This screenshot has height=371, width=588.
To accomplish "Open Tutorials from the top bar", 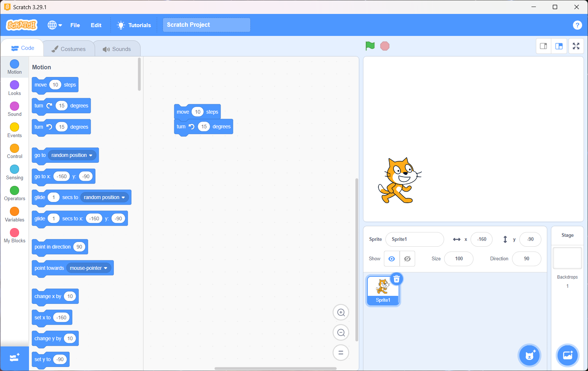I will (x=134, y=25).
